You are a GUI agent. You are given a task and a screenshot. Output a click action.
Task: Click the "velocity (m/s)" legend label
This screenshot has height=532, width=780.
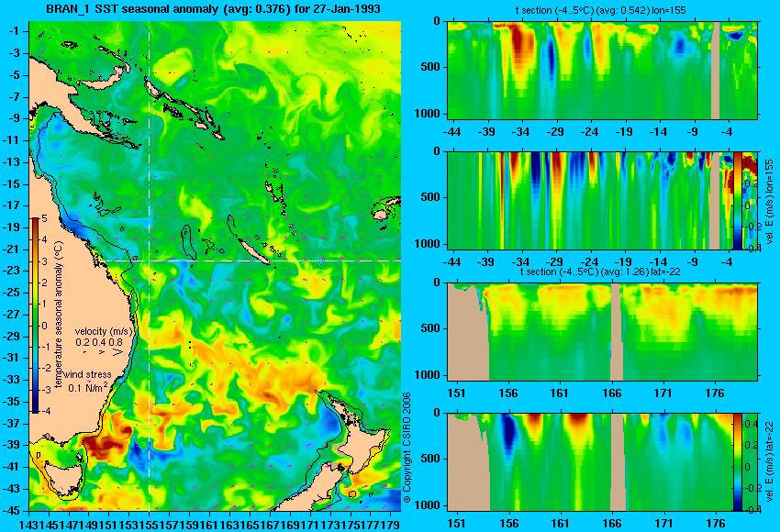[x=104, y=331]
